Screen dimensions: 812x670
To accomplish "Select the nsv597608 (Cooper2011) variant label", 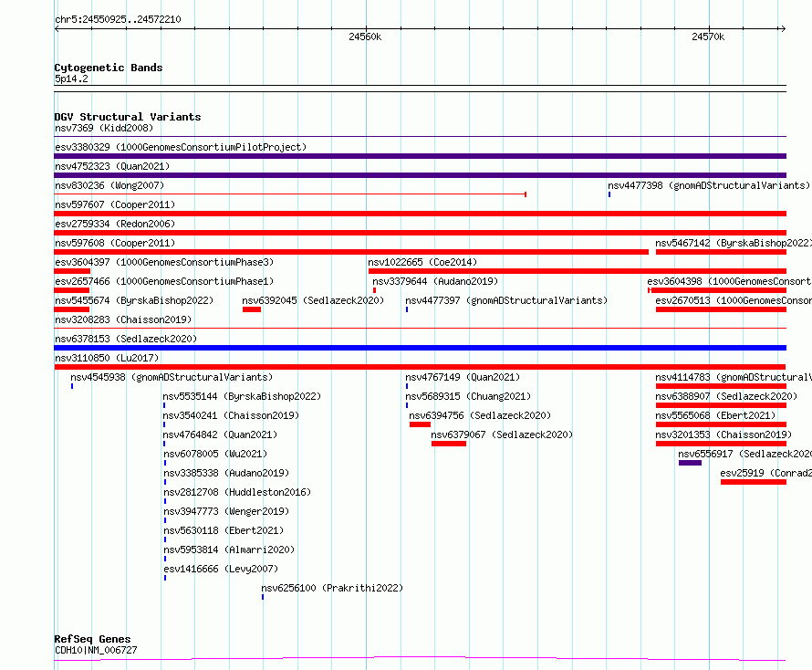I will pos(115,243).
